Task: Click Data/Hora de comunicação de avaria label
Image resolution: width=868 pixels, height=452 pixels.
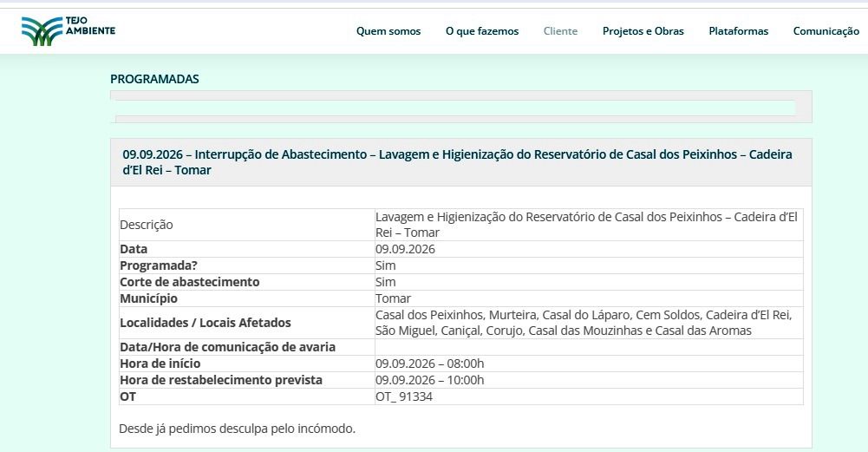Action: pyautogui.click(x=227, y=347)
